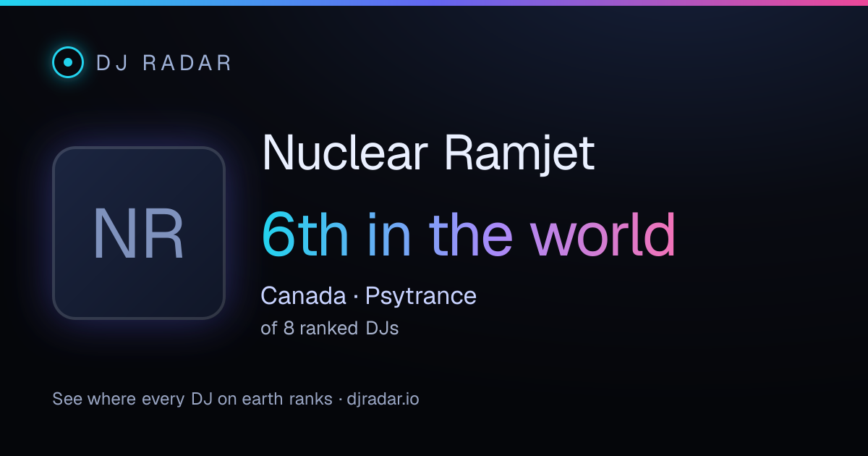868x456 pixels.
Task: Click the DJ Radar circular logo icon
Action: (68, 62)
